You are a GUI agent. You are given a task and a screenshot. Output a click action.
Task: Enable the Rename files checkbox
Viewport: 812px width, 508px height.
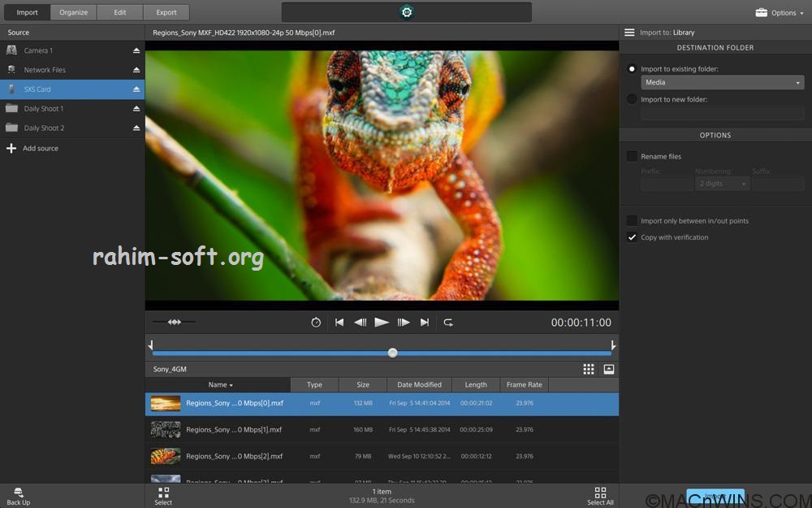click(632, 156)
